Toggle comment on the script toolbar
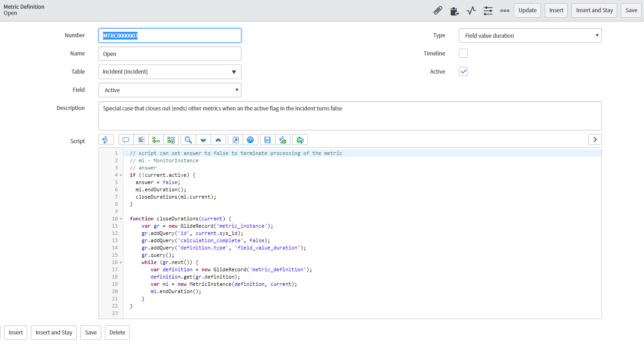Image resolution: width=644 pixels, height=344 pixels. (x=126, y=140)
